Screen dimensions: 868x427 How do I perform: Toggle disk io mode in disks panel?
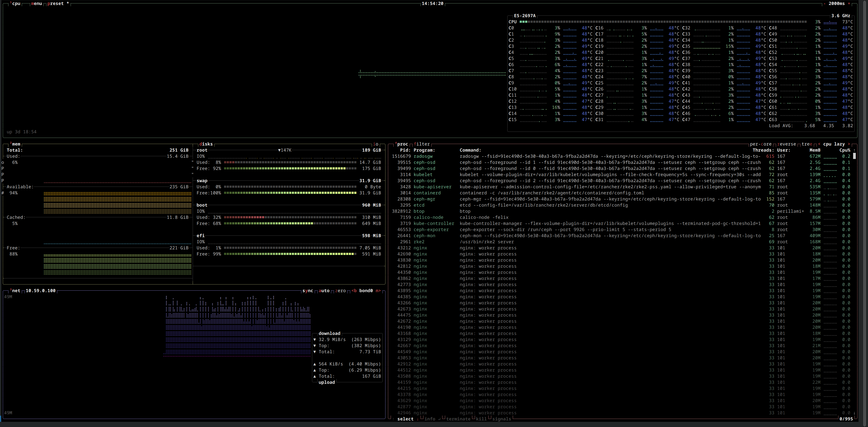click(376, 144)
